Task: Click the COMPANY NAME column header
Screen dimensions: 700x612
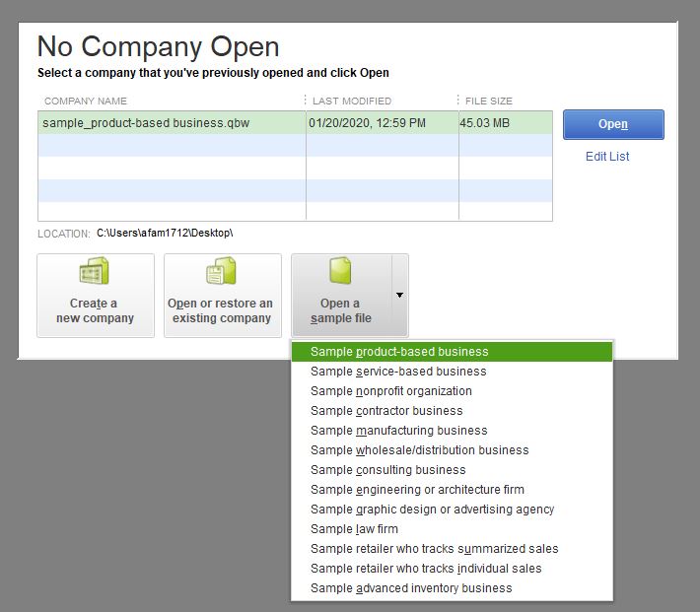Action: point(85,101)
